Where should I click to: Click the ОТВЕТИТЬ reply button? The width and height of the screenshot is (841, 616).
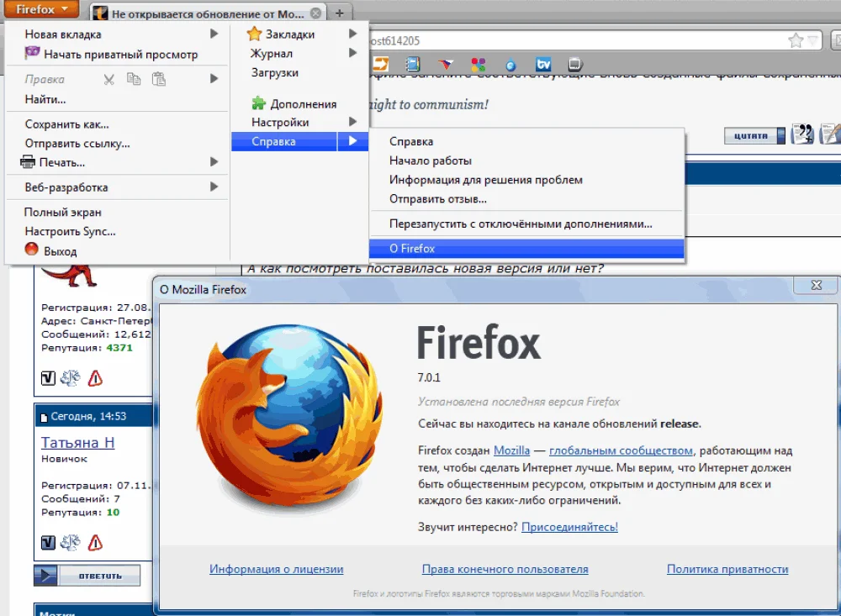(x=87, y=576)
